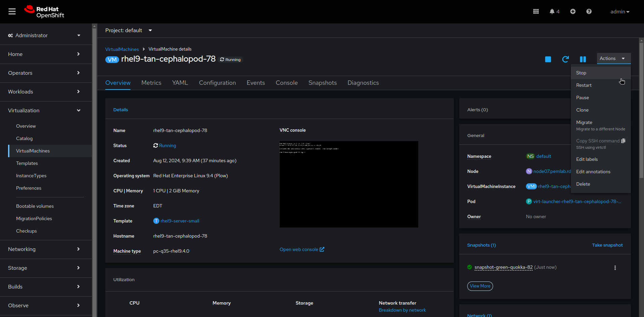
Task: Open the application launcher grid icon
Action: click(536, 11)
